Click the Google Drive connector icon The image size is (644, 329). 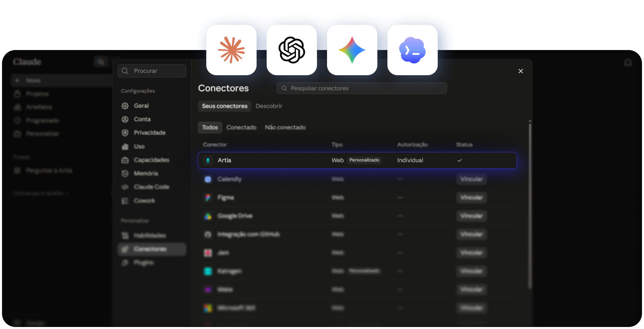tap(208, 216)
